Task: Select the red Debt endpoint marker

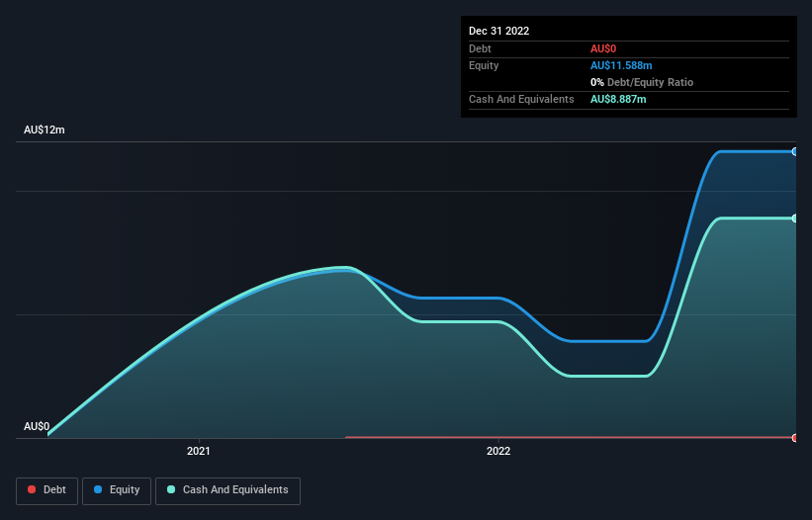Action: click(x=795, y=438)
